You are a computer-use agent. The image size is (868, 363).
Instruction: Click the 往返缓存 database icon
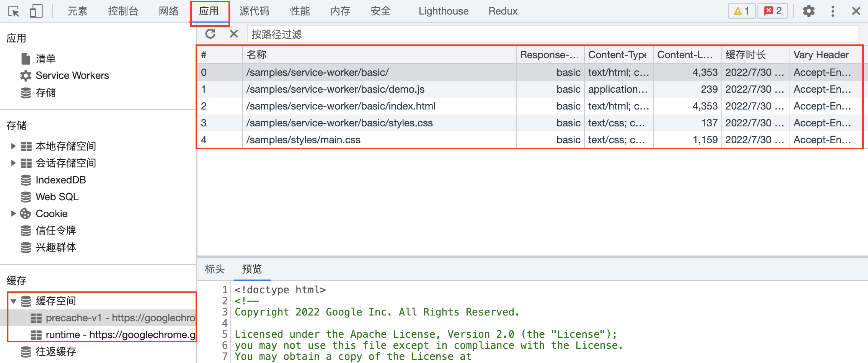(26, 352)
